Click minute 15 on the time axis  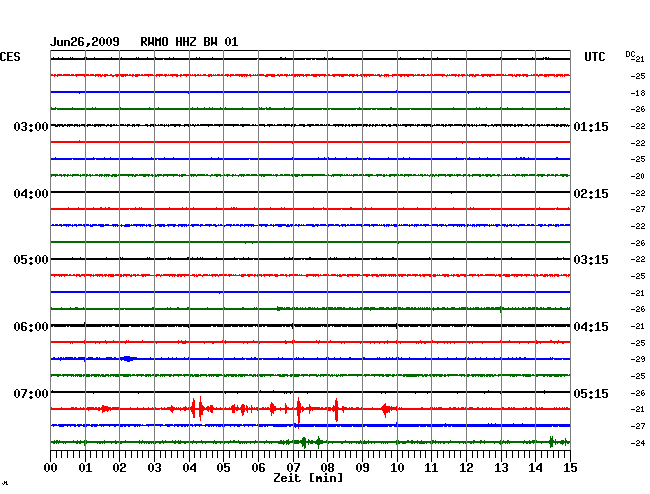point(570,467)
